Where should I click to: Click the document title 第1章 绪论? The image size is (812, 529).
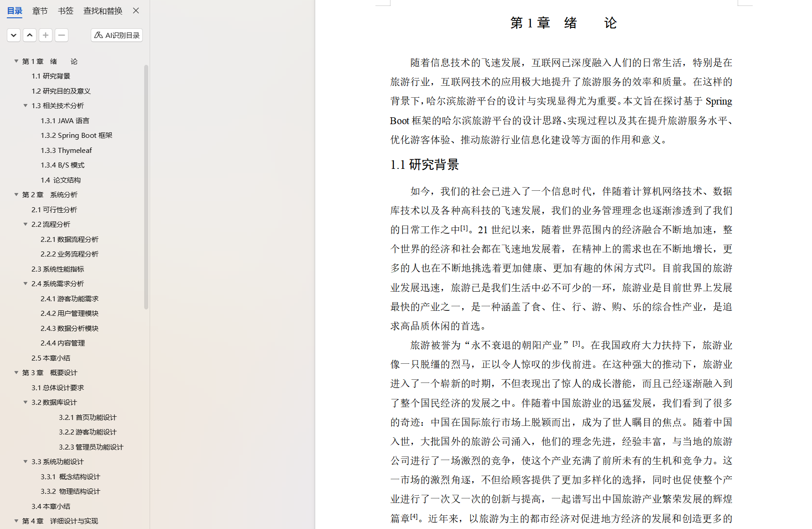563,23
